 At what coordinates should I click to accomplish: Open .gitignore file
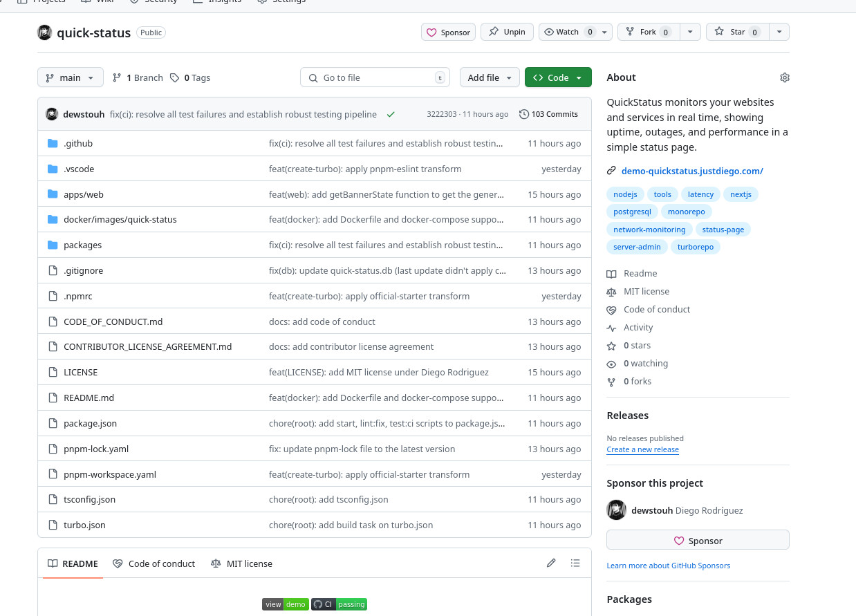click(x=83, y=270)
